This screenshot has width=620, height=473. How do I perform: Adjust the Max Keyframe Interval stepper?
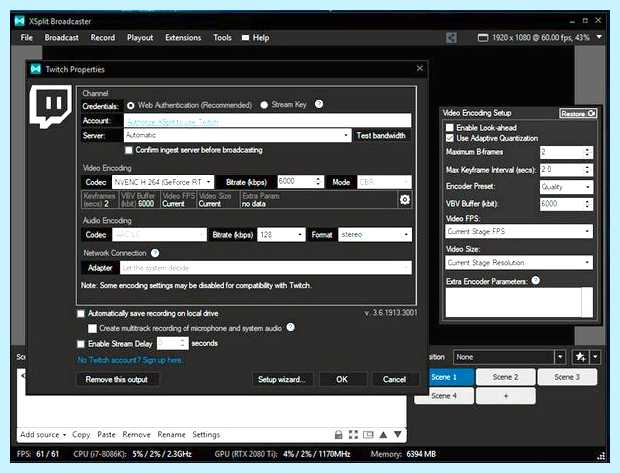point(587,170)
